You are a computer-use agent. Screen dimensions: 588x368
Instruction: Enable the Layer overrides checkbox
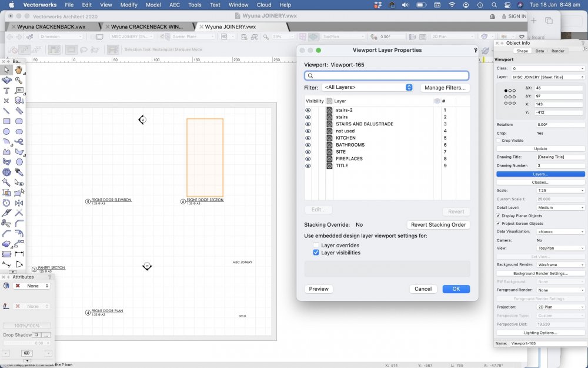(x=316, y=245)
